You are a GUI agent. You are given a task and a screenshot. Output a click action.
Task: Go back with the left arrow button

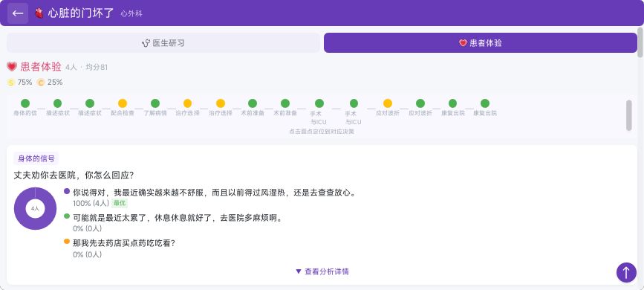[x=18, y=13]
